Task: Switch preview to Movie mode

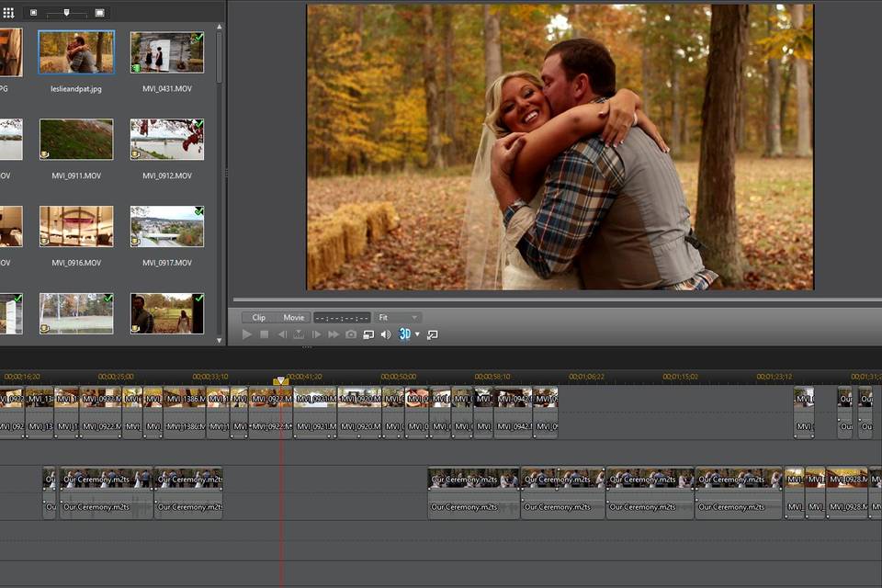Action: click(294, 317)
